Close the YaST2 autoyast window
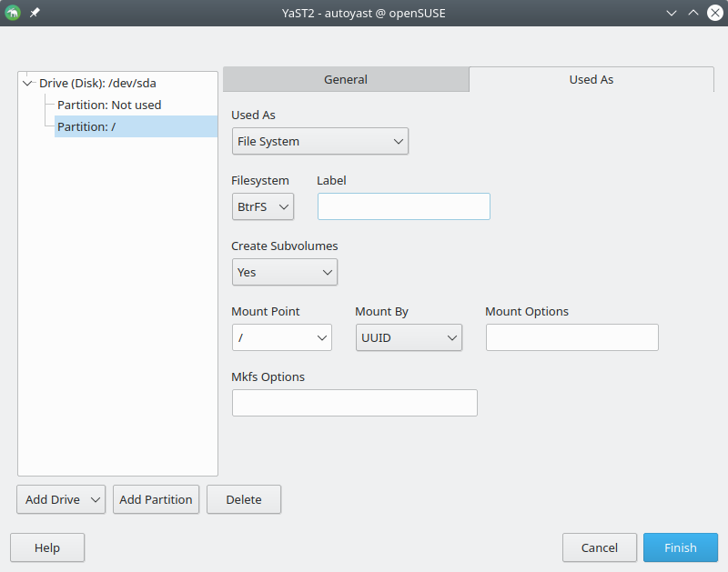This screenshot has width=728, height=572. tap(714, 14)
